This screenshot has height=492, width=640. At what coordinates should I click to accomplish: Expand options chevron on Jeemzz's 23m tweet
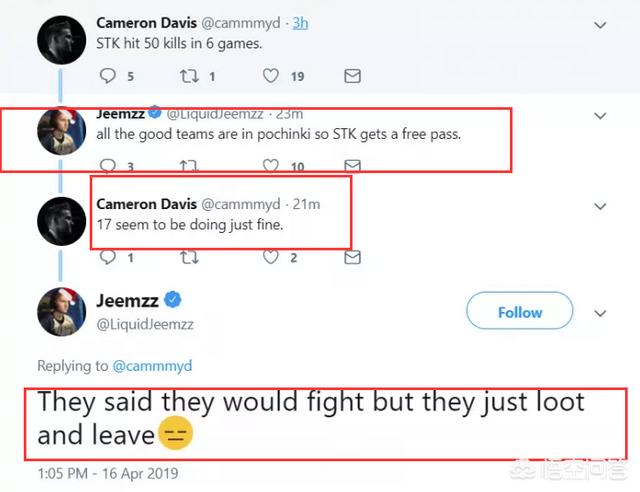600,116
